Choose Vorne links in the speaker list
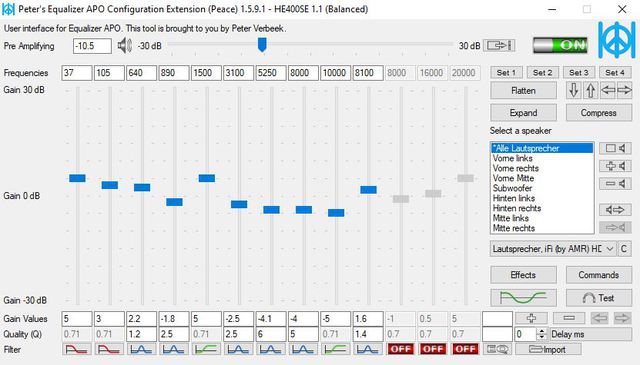Viewport: 640px width, 365px height. click(x=542, y=158)
